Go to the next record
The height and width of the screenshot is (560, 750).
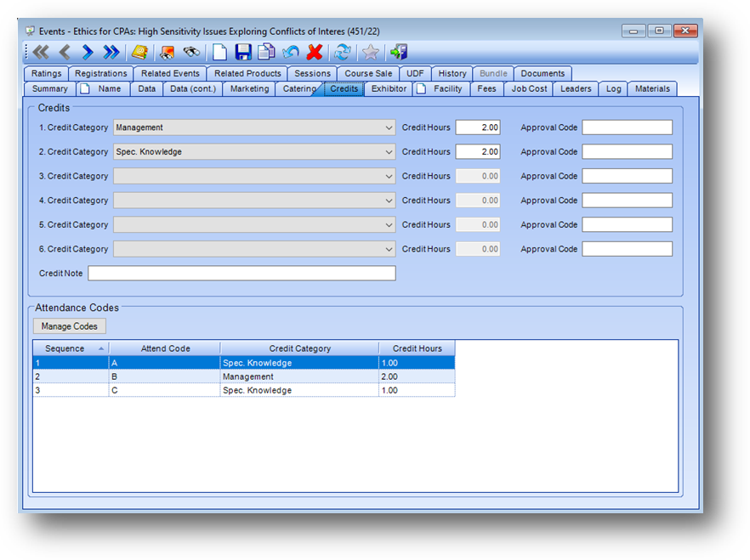pyautogui.click(x=88, y=52)
